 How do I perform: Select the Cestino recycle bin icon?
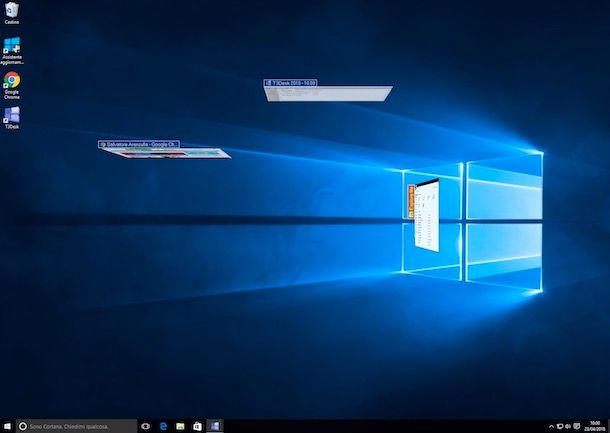click(12, 12)
